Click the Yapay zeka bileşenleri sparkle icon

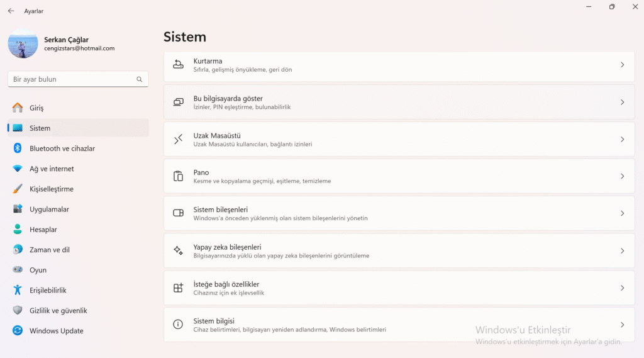pyautogui.click(x=178, y=250)
